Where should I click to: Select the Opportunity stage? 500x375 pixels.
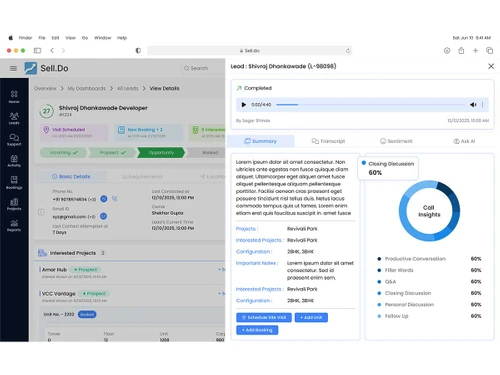pos(161,152)
